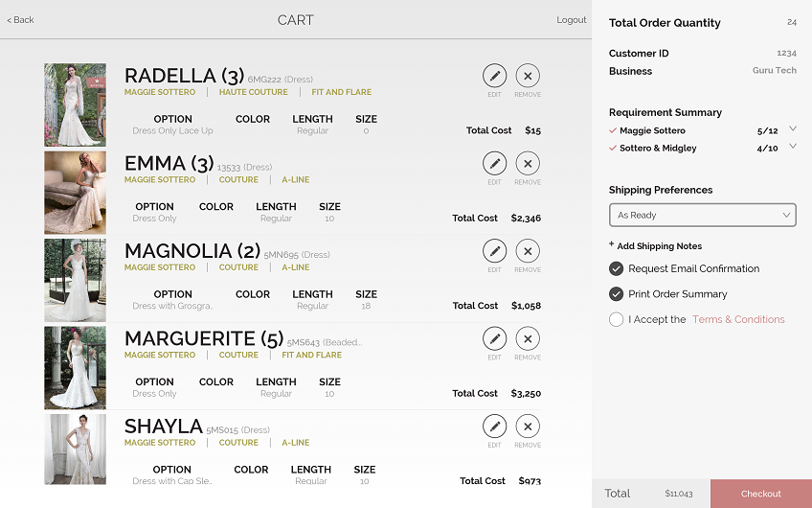
Task: Open the Marguerite dress thumbnail
Action: point(75,368)
